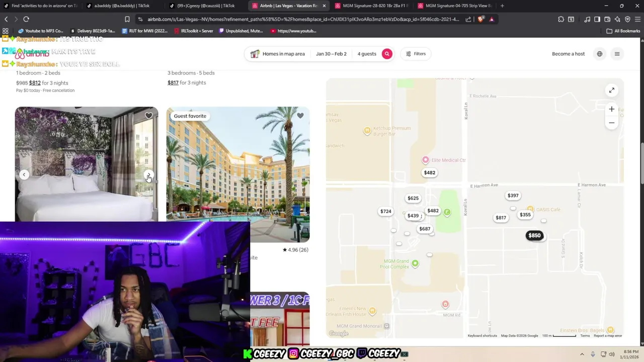Click the music note media control icon
This screenshot has width=644, height=362.
[x=587, y=19]
